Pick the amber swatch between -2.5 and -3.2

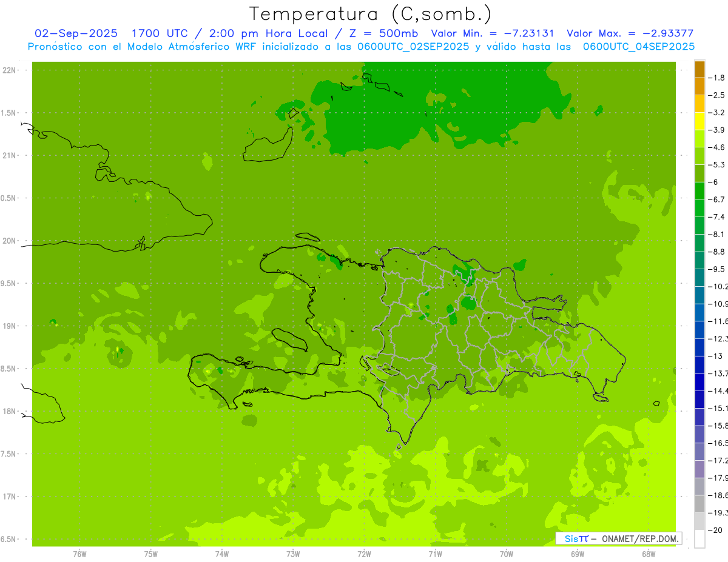point(699,104)
